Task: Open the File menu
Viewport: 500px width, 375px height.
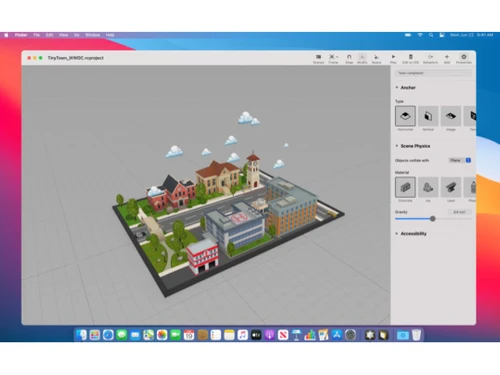Action: click(36, 35)
